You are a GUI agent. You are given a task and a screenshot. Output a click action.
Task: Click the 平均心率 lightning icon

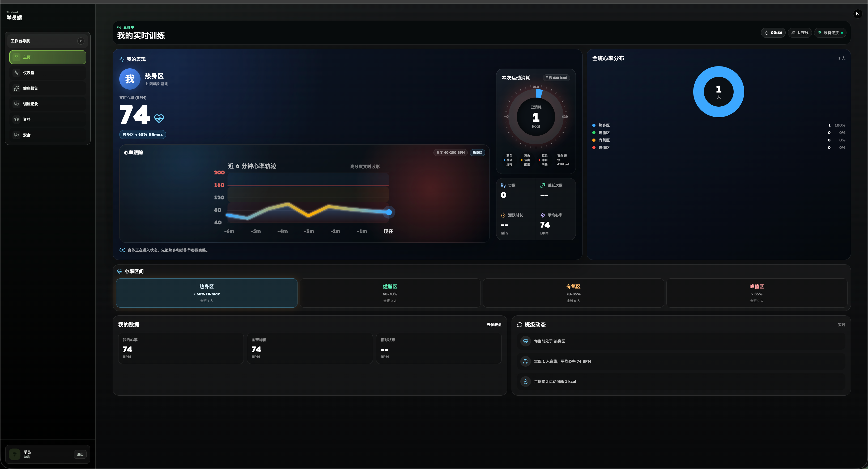(x=542, y=215)
